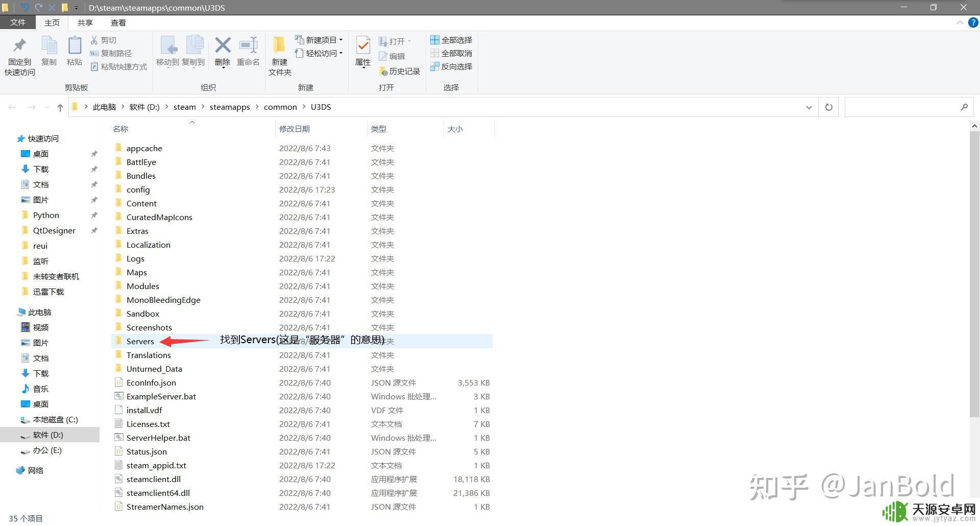Sort by Name (名称) column header
Viewport: 980px width, 526px height.
point(120,129)
